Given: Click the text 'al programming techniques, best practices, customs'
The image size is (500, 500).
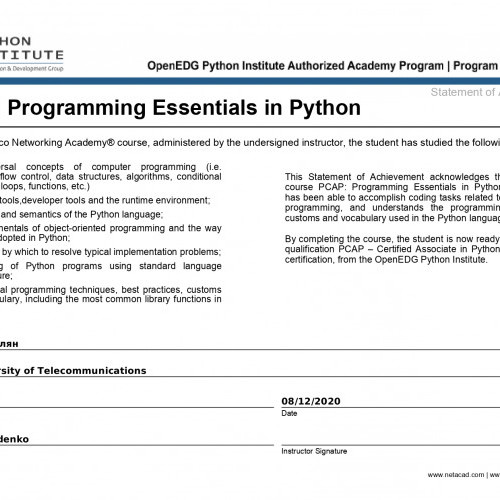Looking at the screenshot, I should tap(111, 290).
